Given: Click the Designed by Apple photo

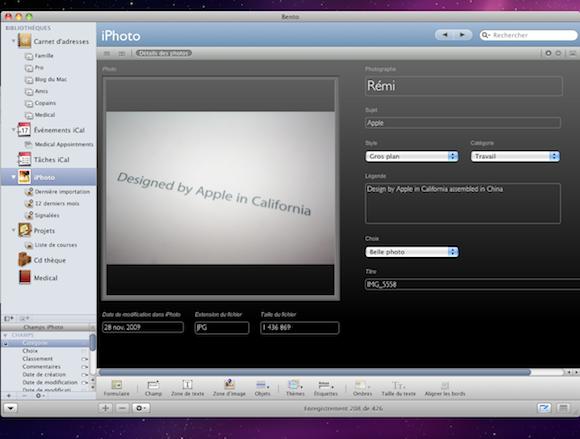Looking at the screenshot, I should (x=220, y=188).
